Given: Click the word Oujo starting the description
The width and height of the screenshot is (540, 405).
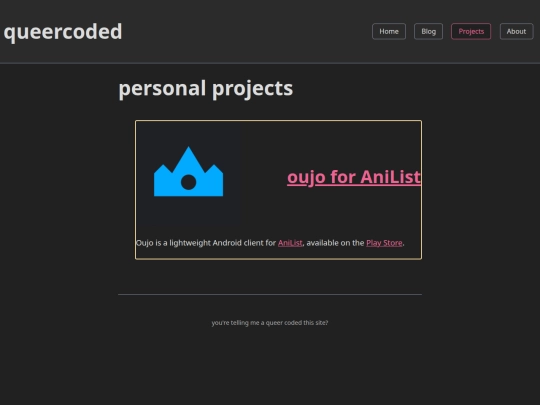Looking at the screenshot, I should (x=145, y=243).
